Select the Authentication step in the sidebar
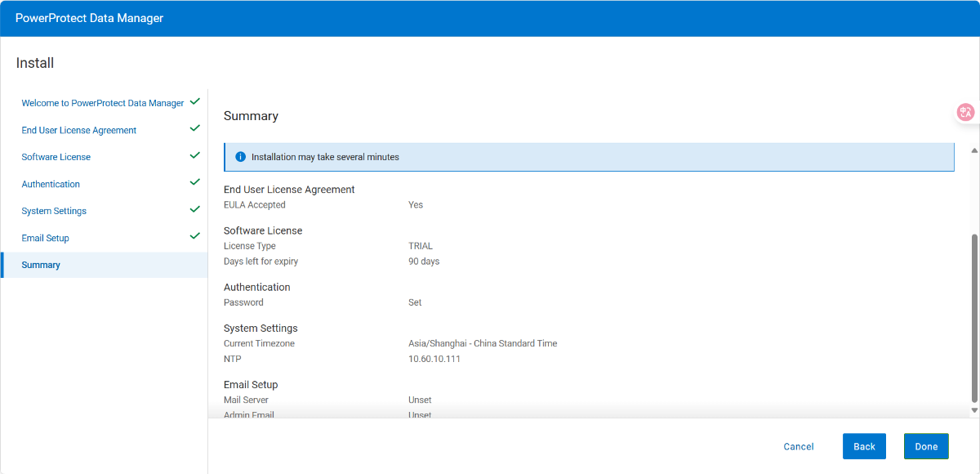The width and height of the screenshot is (980, 474). [x=51, y=185]
